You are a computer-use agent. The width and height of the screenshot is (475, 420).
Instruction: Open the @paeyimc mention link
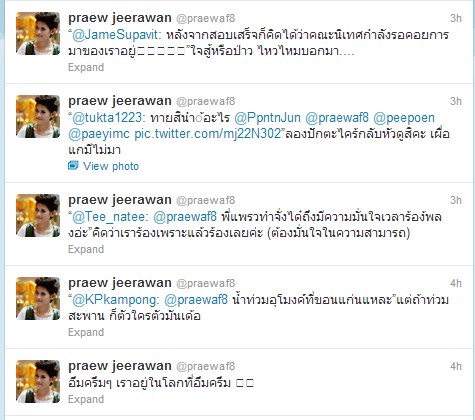point(99,134)
